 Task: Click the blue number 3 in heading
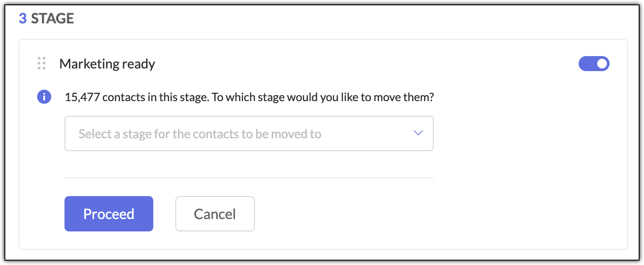click(23, 19)
